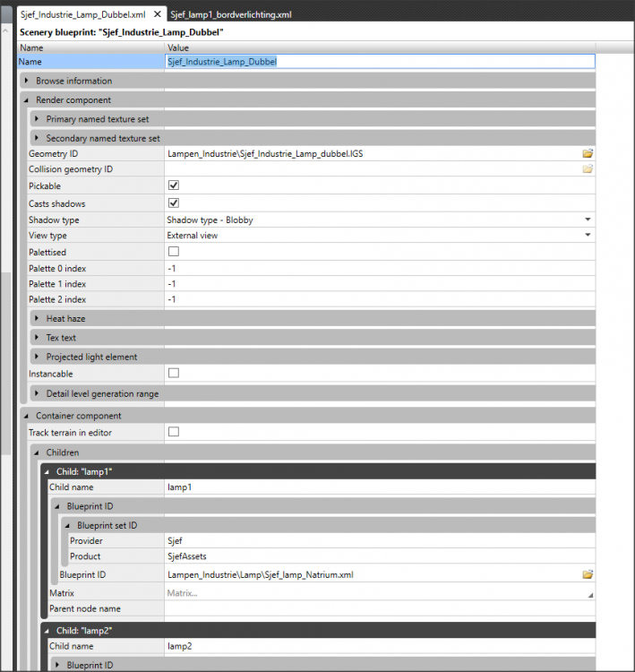Uncheck the Pickable checkbox

coord(174,186)
